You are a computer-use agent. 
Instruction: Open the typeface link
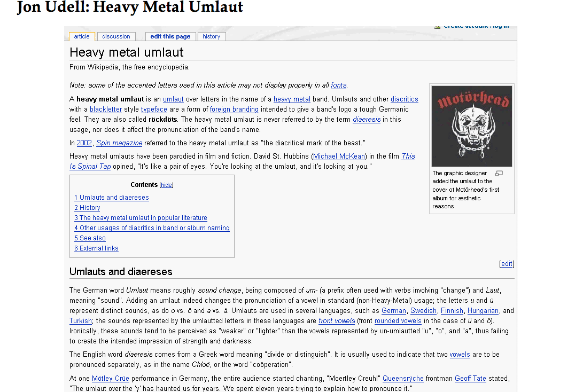[154, 109]
